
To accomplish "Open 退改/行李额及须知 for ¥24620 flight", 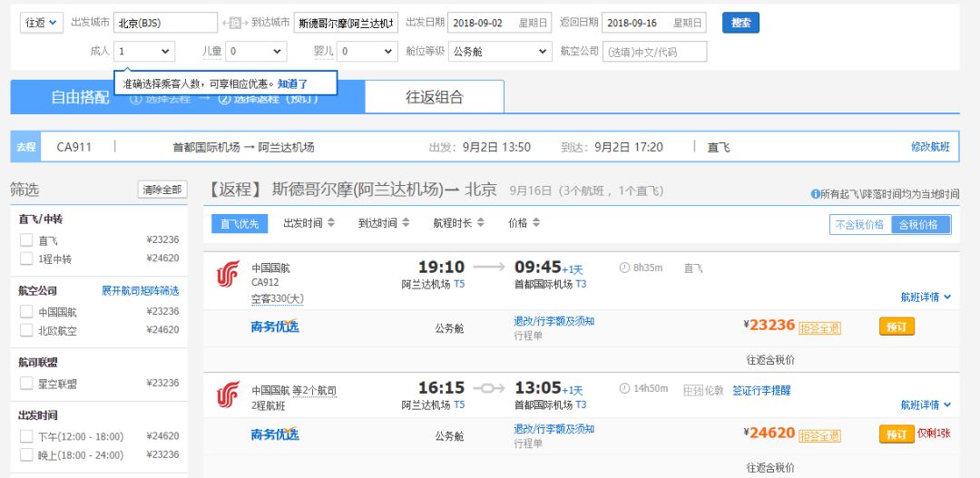I will pos(554,429).
